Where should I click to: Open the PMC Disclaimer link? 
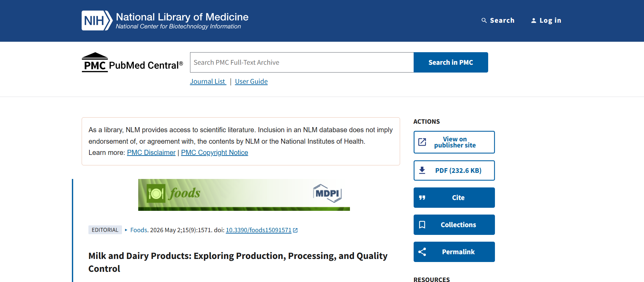tap(151, 153)
